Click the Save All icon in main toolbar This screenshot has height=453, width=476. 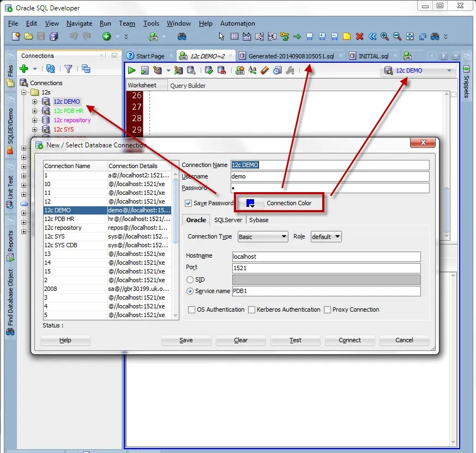[54, 37]
